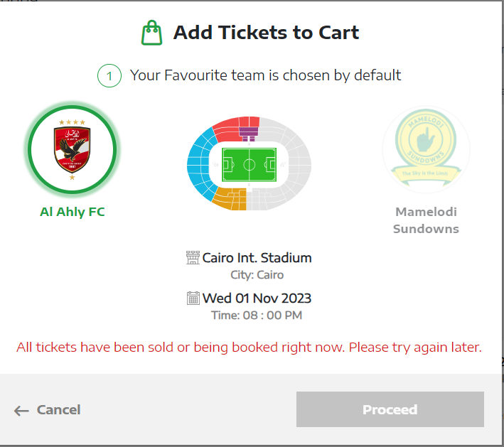Click the green pitch in stadium map
The image size is (504, 447).
coord(249,165)
